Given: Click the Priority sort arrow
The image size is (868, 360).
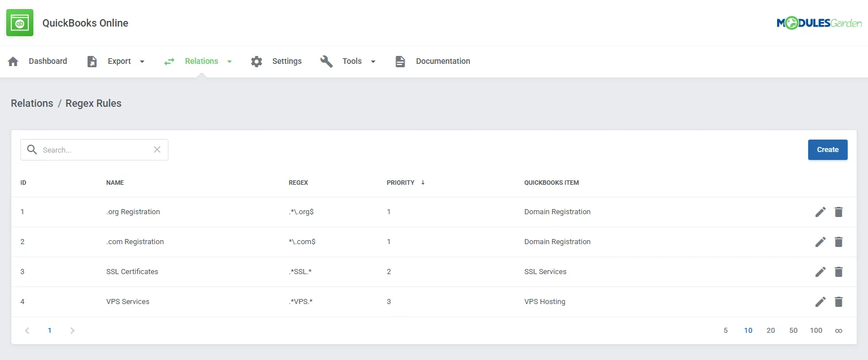Looking at the screenshot, I should (423, 183).
